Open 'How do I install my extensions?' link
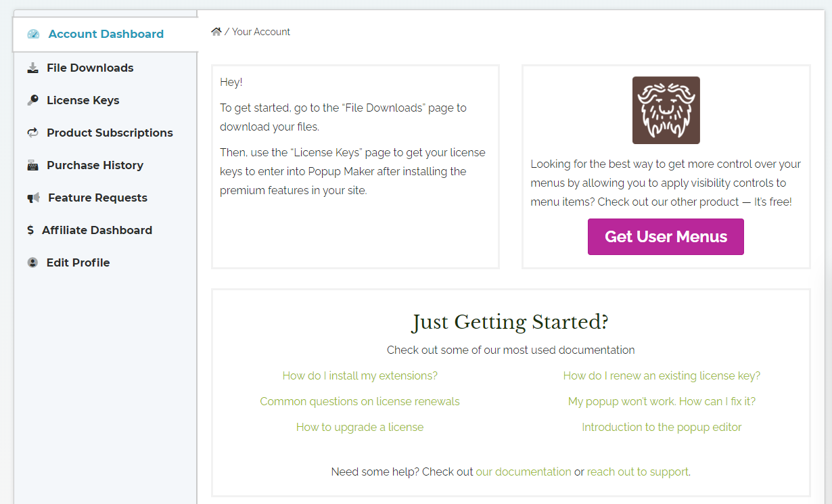832x504 pixels. (360, 375)
